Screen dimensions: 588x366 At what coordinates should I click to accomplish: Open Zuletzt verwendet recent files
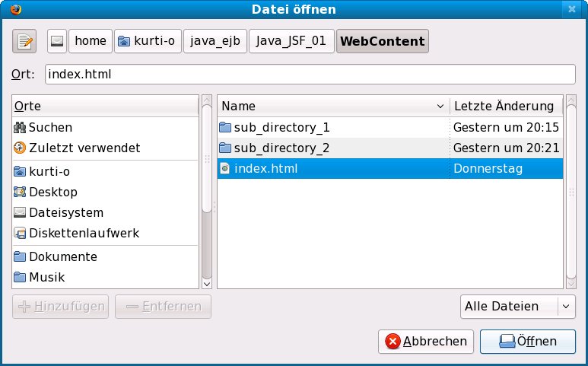click(x=84, y=148)
